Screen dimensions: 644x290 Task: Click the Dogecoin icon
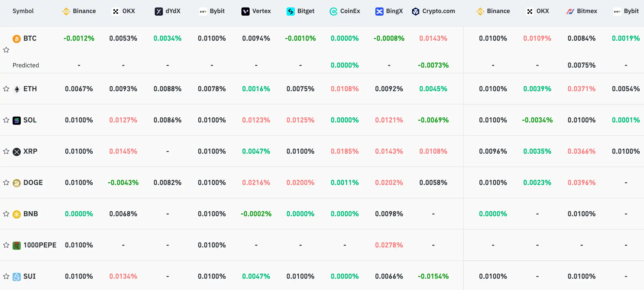[17, 183]
